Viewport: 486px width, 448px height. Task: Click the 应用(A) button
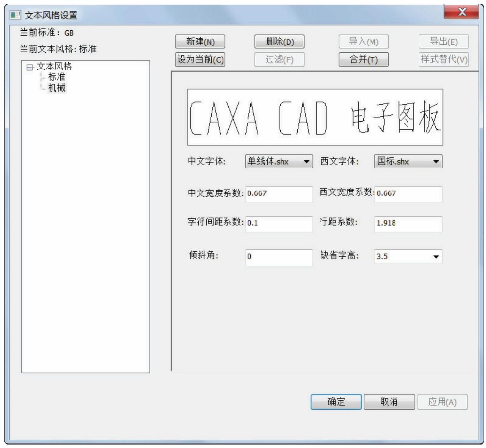[442, 402]
